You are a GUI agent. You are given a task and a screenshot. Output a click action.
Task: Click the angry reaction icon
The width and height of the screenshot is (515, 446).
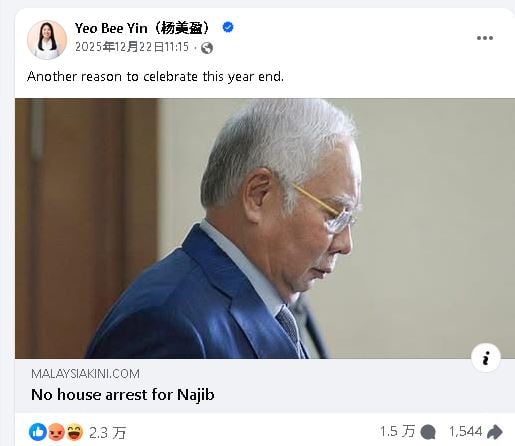[56, 432]
